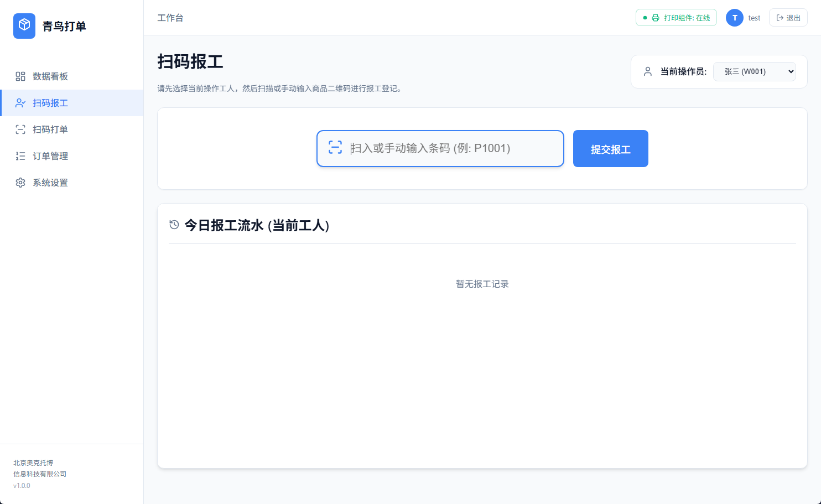Click the 扫码报工 user-check icon
Image resolution: width=821 pixels, height=504 pixels.
click(20, 103)
